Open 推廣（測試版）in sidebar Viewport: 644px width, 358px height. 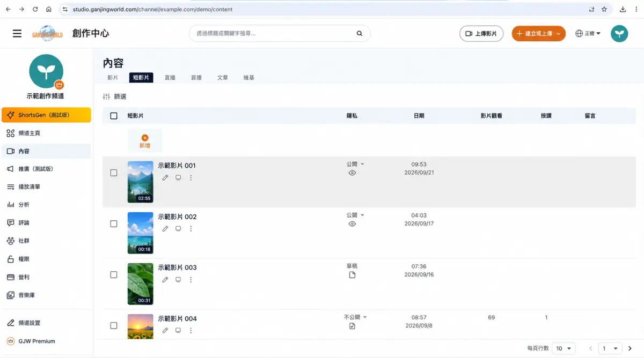46,169
